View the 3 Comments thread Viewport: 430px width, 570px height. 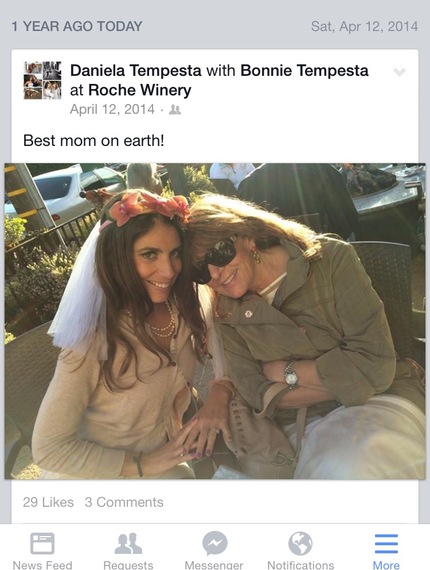click(124, 502)
